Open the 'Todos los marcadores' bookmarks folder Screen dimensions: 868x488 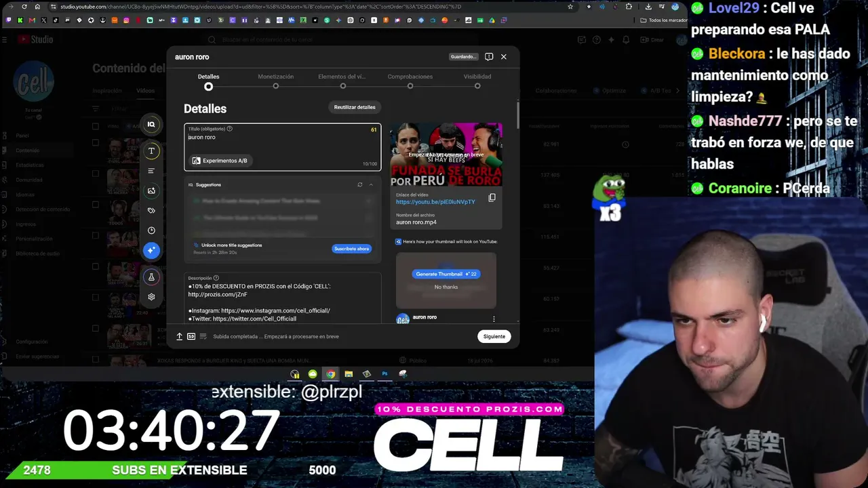664,20
